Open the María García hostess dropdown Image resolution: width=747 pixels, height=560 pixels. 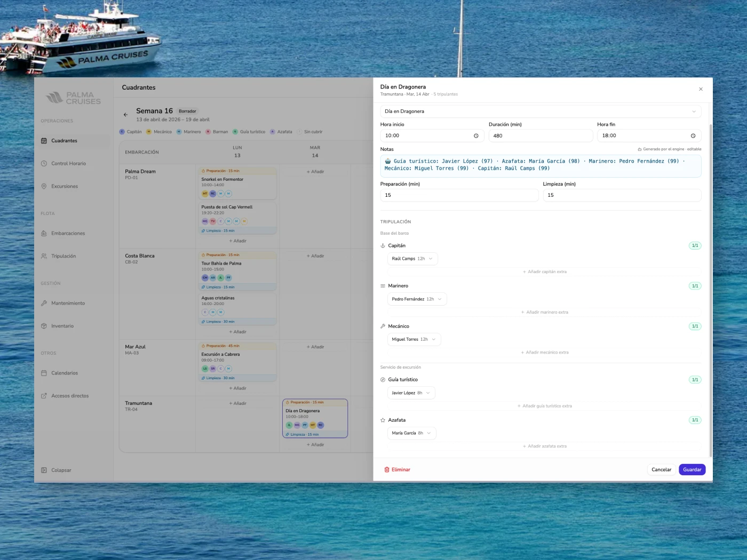click(x=411, y=433)
